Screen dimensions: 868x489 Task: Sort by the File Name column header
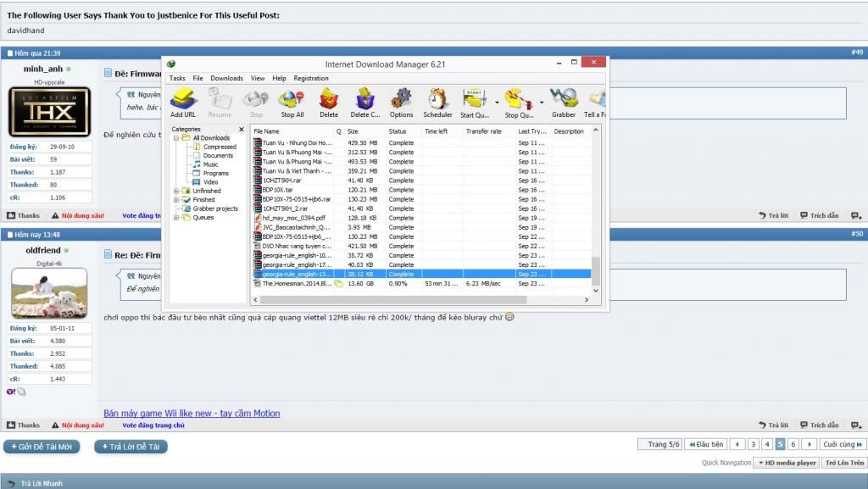click(292, 131)
